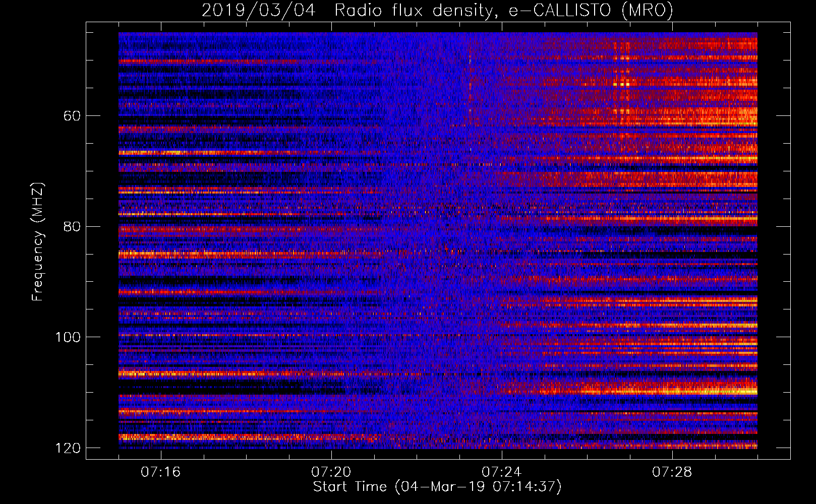The width and height of the screenshot is (816, 504).
Task: Click the 'Frequency (MHZ)' y-axis label
Action: pos(37,241)
